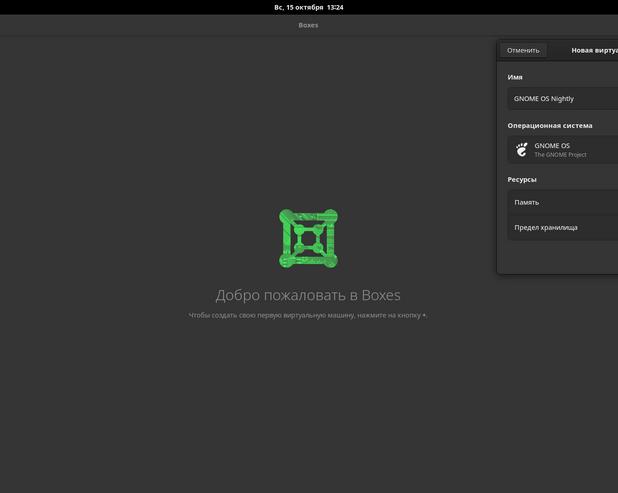Click the Имя section label
The image size is (618, 493).
coord(515,77)
